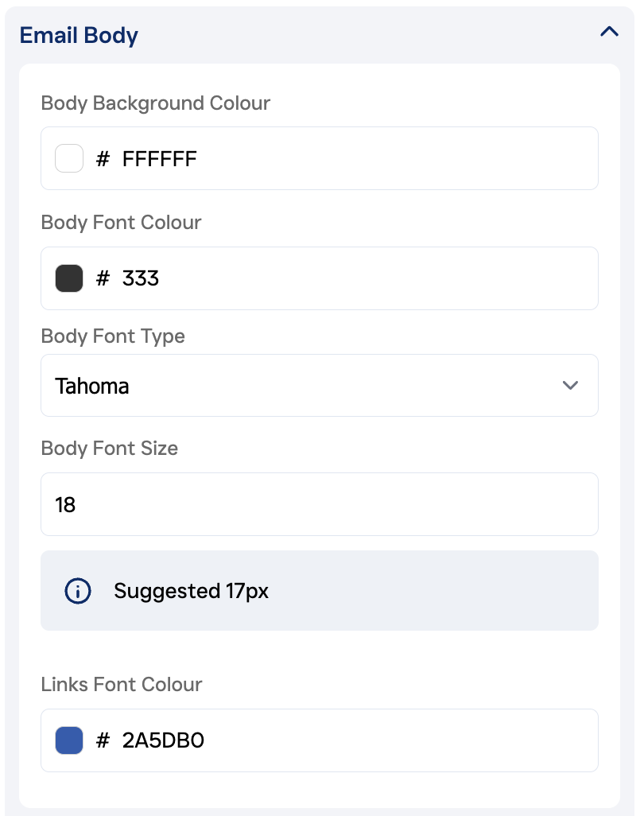Click the Email Body section title
Screen dimensions: 644x816
79,35
